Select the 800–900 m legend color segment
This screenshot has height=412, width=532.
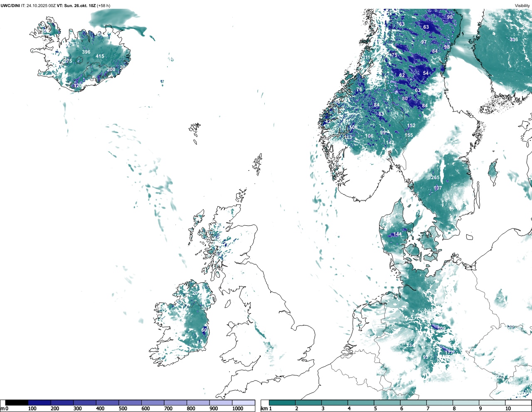pos(198,403)
